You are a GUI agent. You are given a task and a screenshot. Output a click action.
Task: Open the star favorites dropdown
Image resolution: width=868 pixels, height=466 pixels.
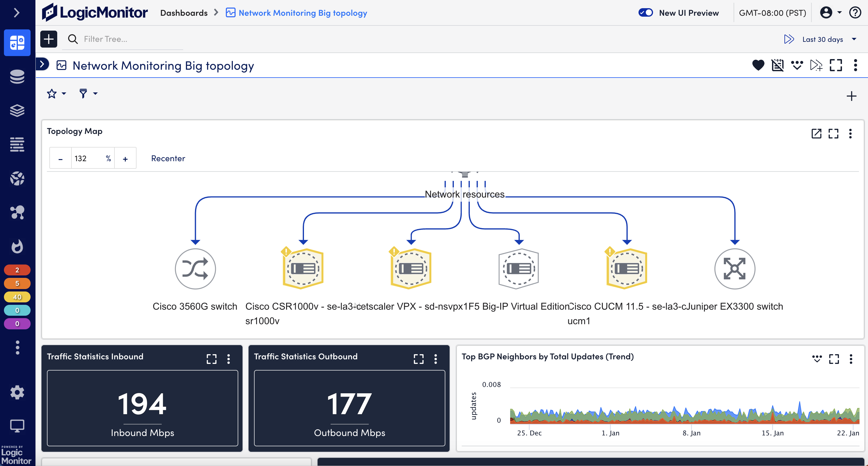click(x=56, y=93)
